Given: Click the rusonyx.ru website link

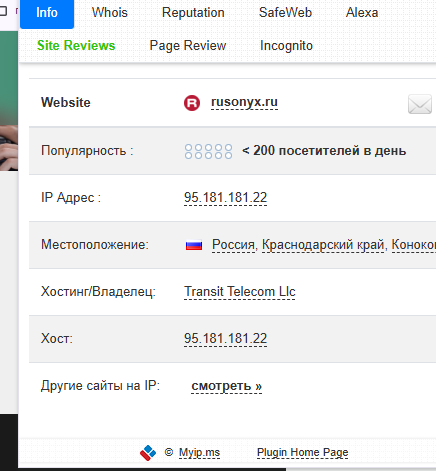Looking at the screenshot, I should coord(244,102).
